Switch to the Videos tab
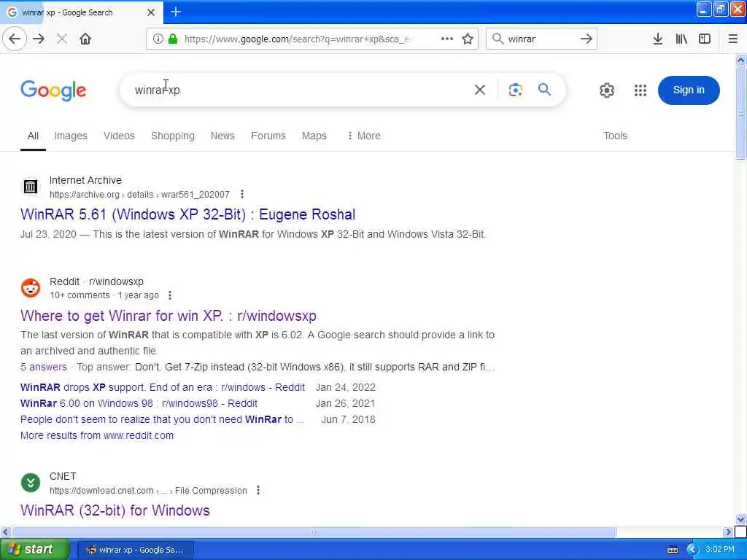Image resolution: width=747 pixels, height=560 pixels. pyautogui.click(x=119, y=136)
